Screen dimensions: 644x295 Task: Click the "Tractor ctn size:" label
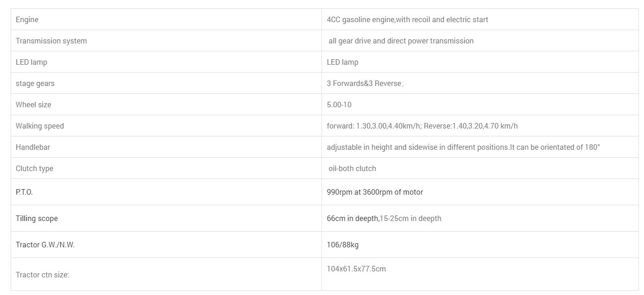[x=42, y=275]
